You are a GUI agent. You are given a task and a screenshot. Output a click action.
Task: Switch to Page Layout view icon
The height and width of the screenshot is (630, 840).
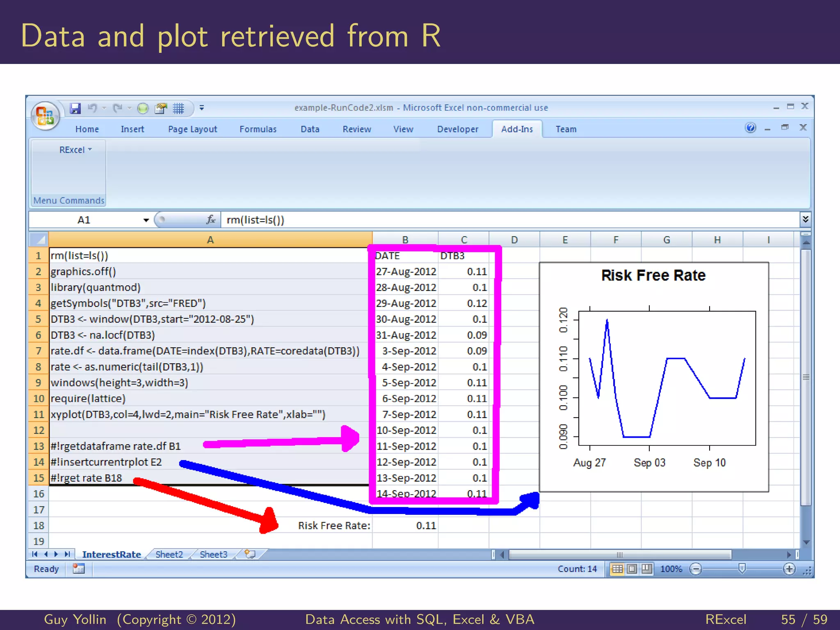[632, 569]
